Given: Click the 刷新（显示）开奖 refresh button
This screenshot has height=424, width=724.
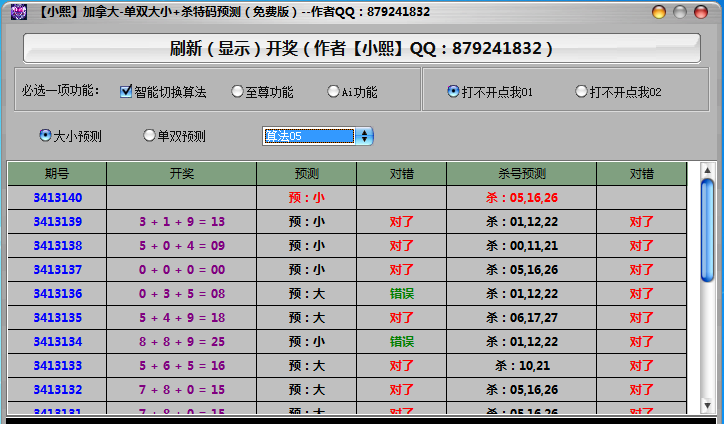Looking at the screenshot, I should pyautogui.click(x=362, y=48).
